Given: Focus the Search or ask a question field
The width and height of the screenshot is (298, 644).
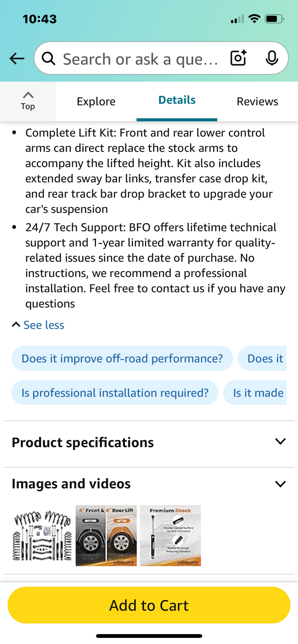Looking at the screenshot, I should 141,59.
